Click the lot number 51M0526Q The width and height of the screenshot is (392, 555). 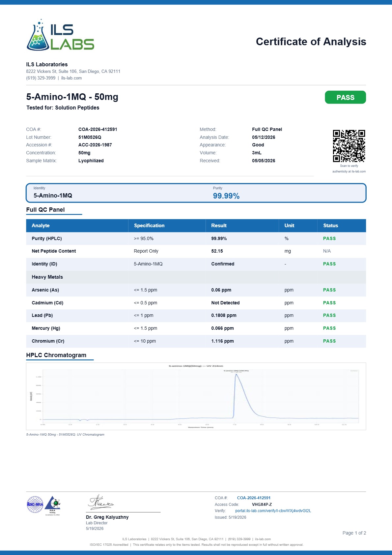coord(90,137)
